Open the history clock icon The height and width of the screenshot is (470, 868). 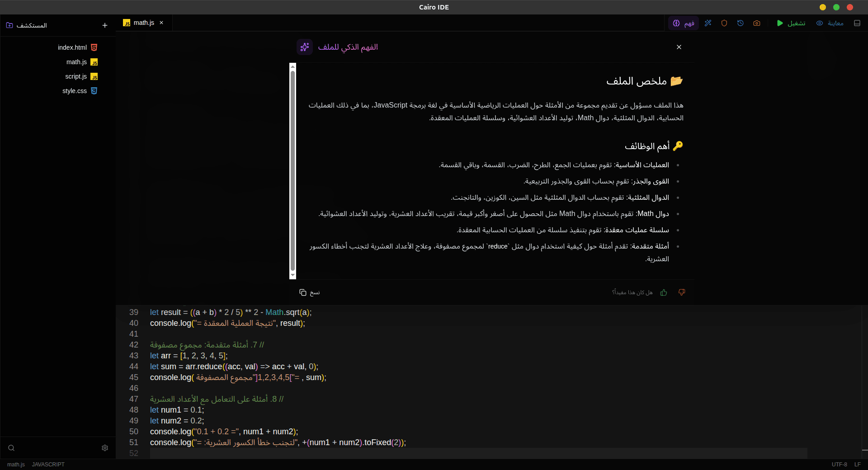pos(741,23)
